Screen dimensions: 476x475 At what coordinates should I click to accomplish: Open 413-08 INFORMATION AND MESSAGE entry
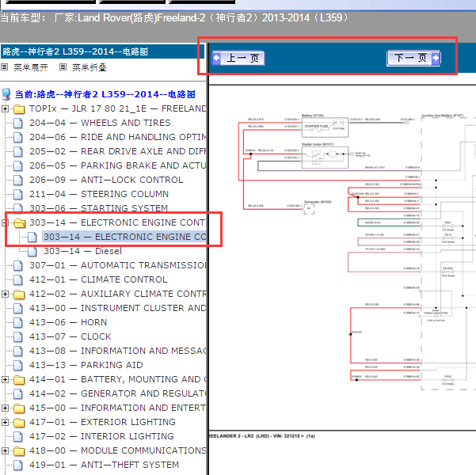coord(118,351)
